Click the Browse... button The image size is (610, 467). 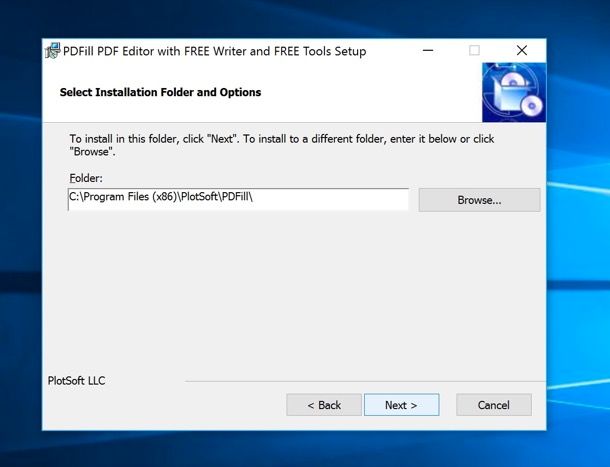(479, 200)
